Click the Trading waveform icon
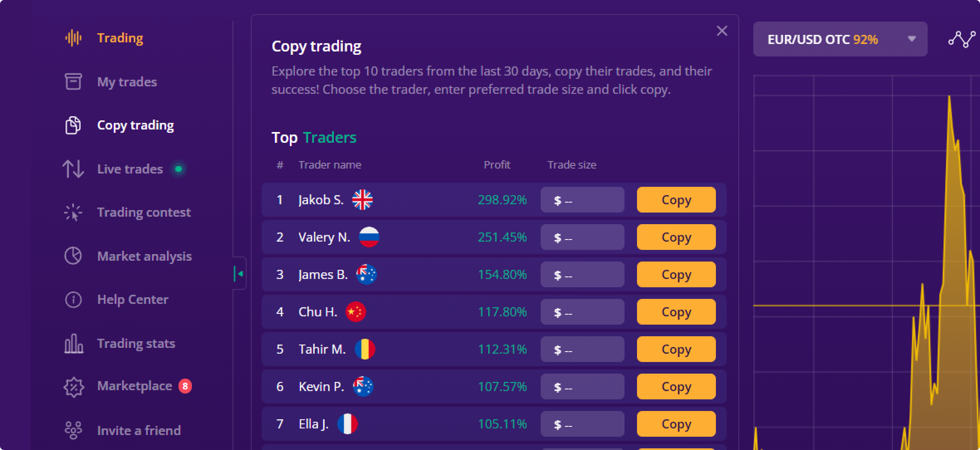The width and height of the screenshot is (980, 450). click(x=73, y=38)
